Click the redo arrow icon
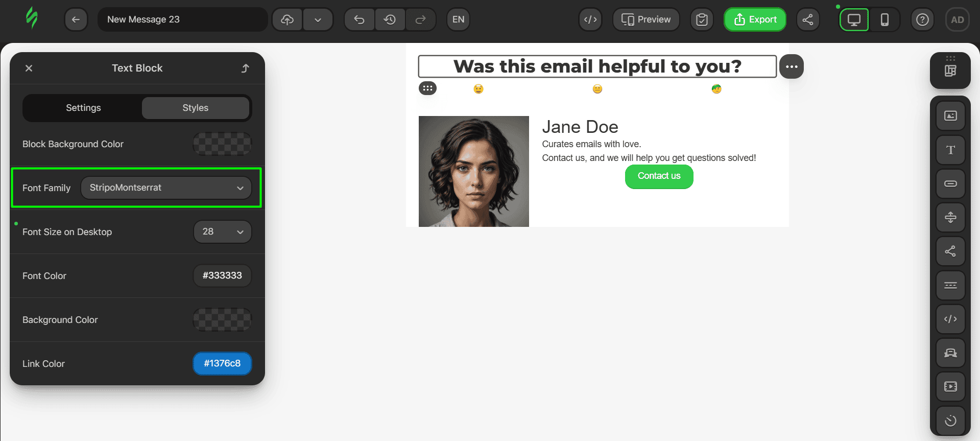Viewport: 980px width, 441px height. point(420,19)
